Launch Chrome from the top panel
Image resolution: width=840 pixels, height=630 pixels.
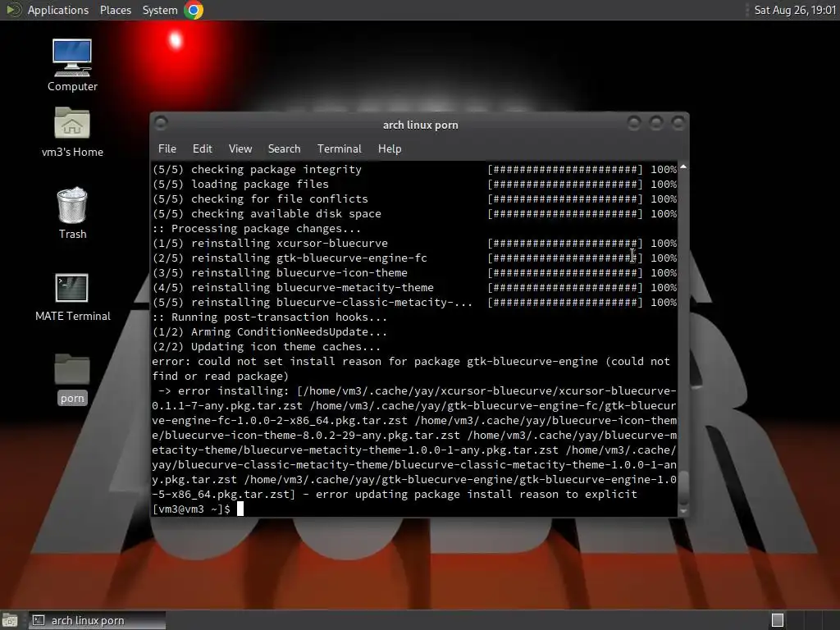tap(194, 10)
